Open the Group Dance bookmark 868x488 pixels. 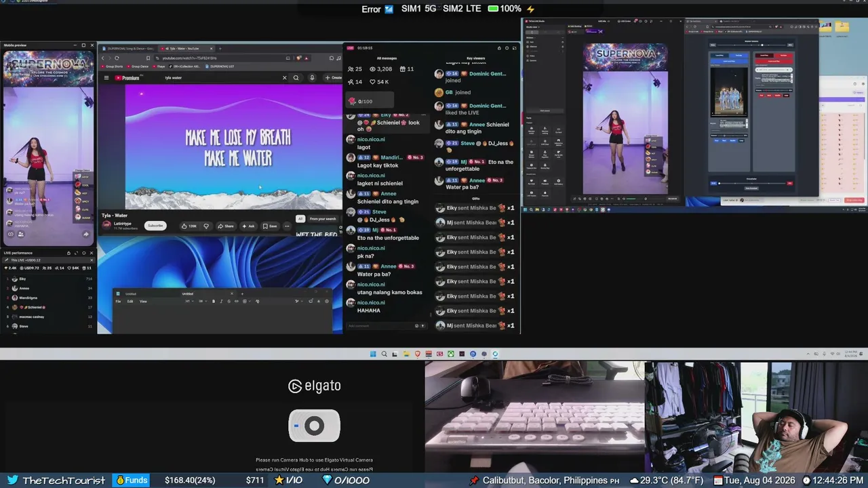pos(138,66)
